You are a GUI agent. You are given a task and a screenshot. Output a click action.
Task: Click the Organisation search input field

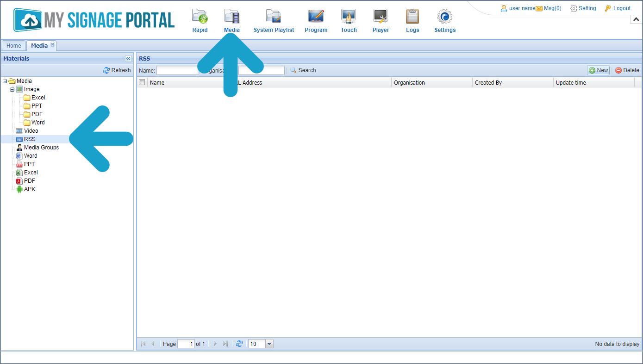(262, 70)
